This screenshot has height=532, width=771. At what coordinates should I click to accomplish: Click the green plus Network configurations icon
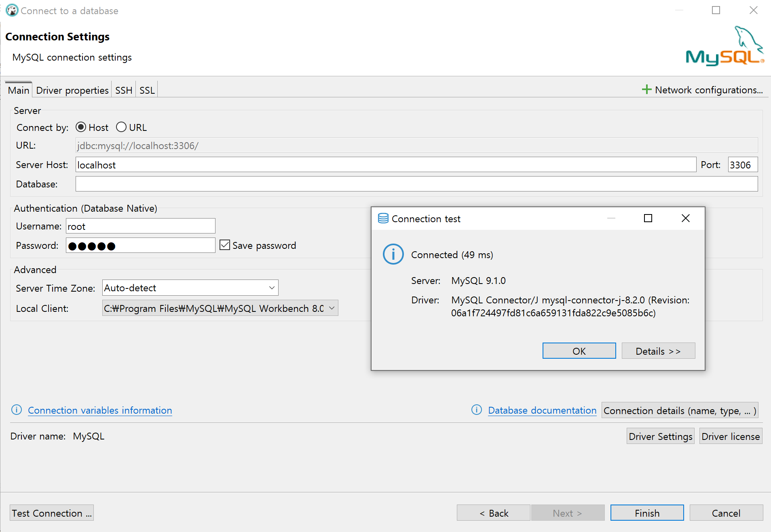646,90
